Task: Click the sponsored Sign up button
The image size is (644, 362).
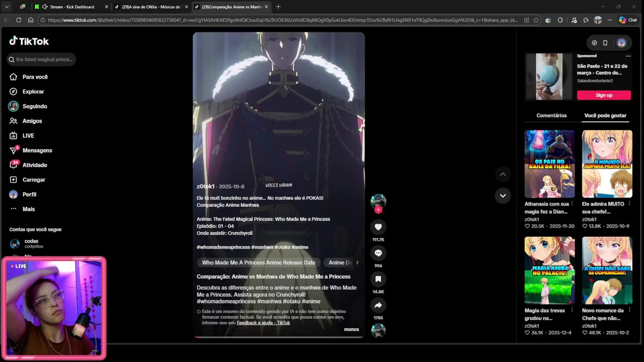Action: (604, 95)
